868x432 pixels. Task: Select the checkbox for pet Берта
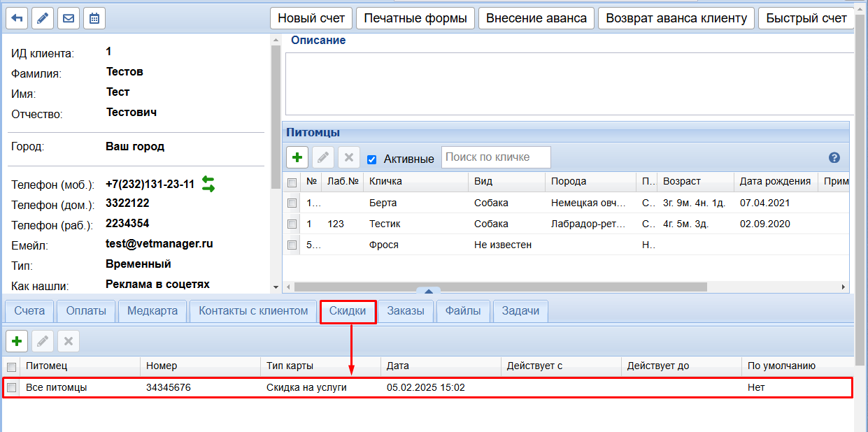(x=292, y=203)
